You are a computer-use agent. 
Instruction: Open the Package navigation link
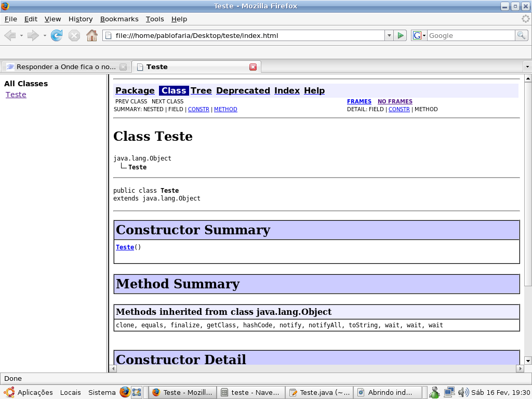[x=135, y=90]
